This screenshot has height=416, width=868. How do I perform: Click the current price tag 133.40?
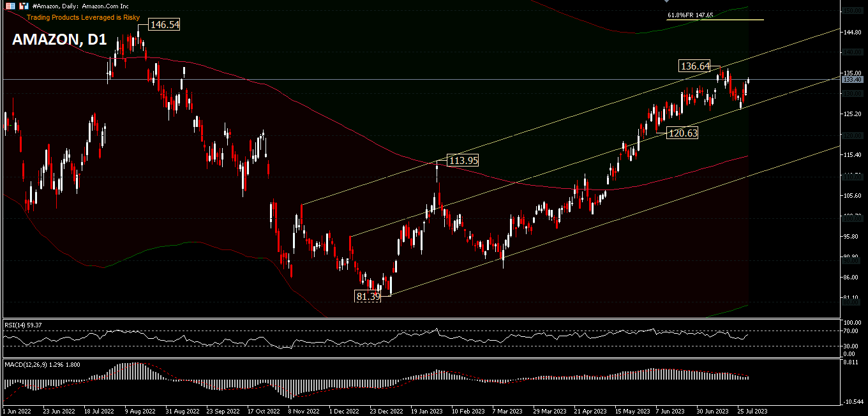pos(853,80)
